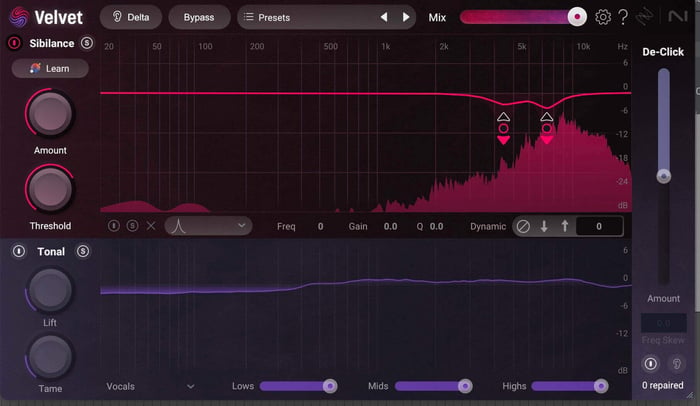Adjust the De-Click amount slider handle
700x406 pixels.
point(663,176)
